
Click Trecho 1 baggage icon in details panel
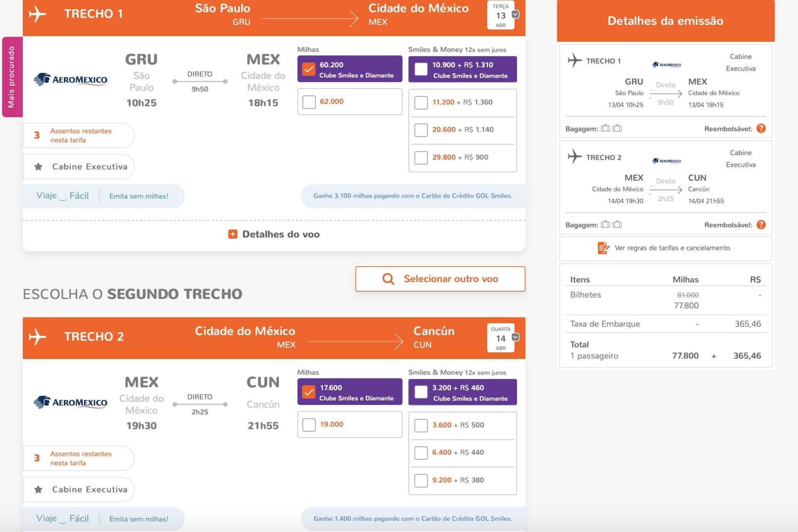[x=611, y=128]
